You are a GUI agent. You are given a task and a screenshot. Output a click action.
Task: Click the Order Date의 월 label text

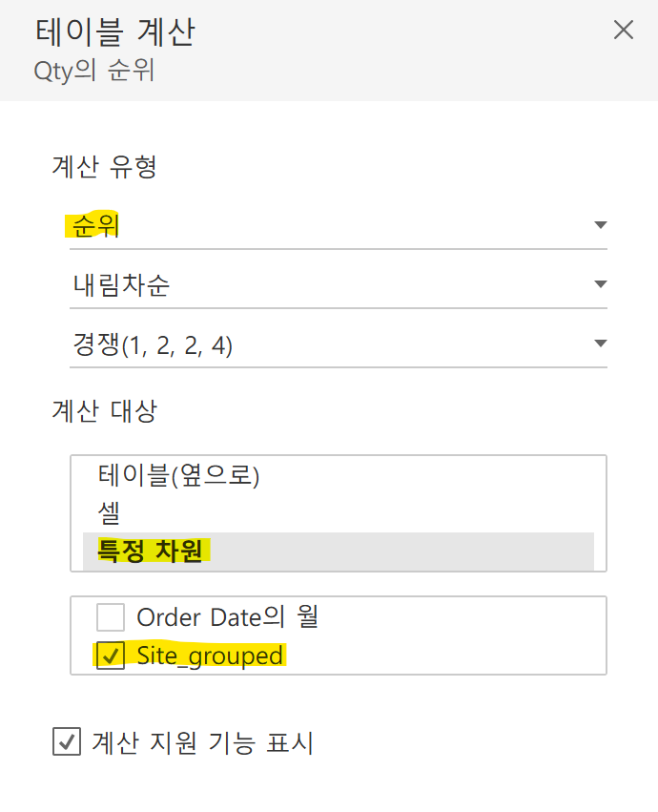click(x=227, y=617)
